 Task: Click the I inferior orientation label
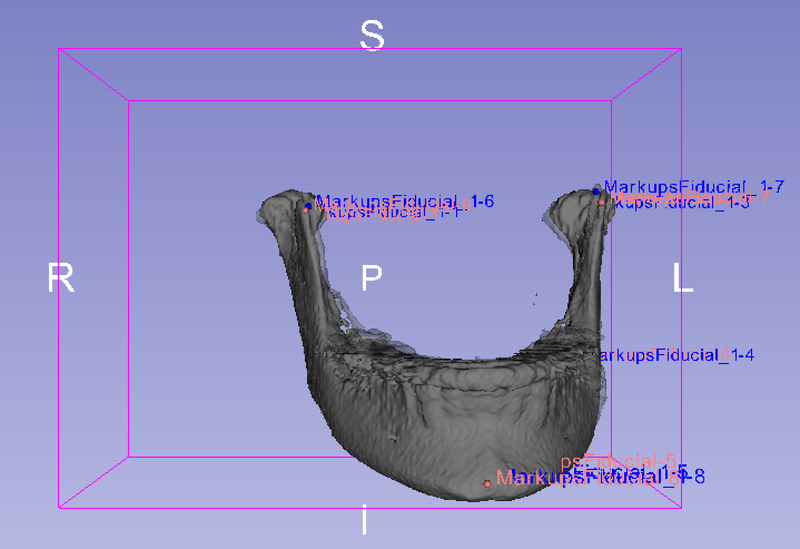[x=364, y=520]
